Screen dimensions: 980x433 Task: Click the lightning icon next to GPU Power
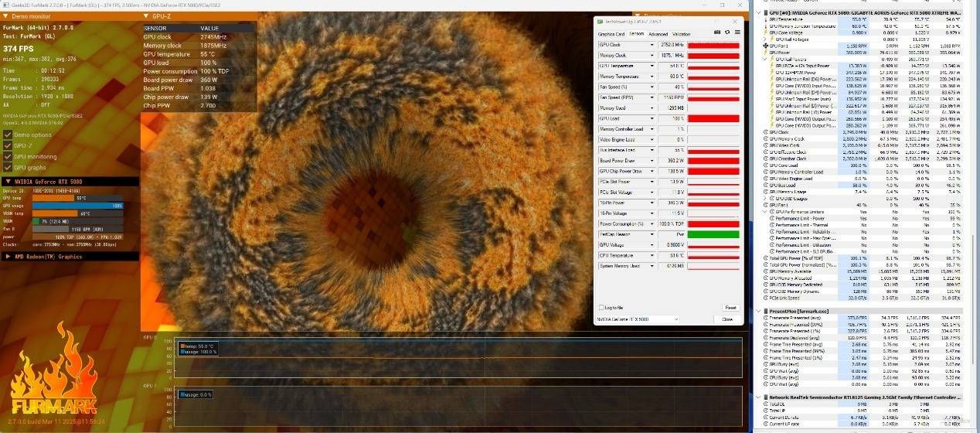click(x=766, y=53)
